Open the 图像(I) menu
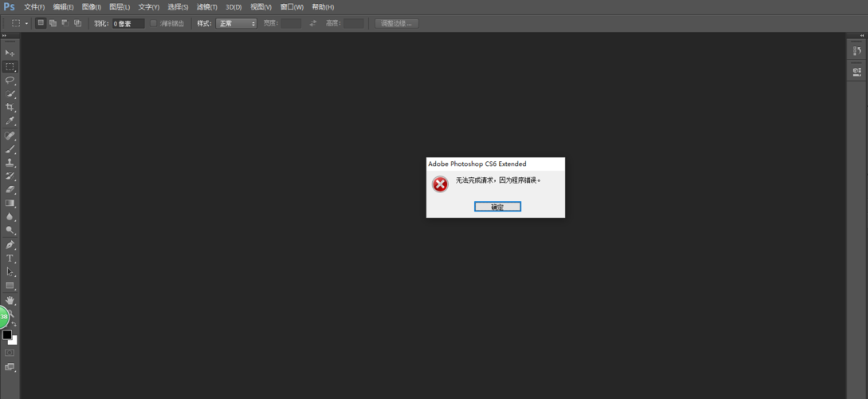Screen dimensions: 868x399 pos(92,7)
